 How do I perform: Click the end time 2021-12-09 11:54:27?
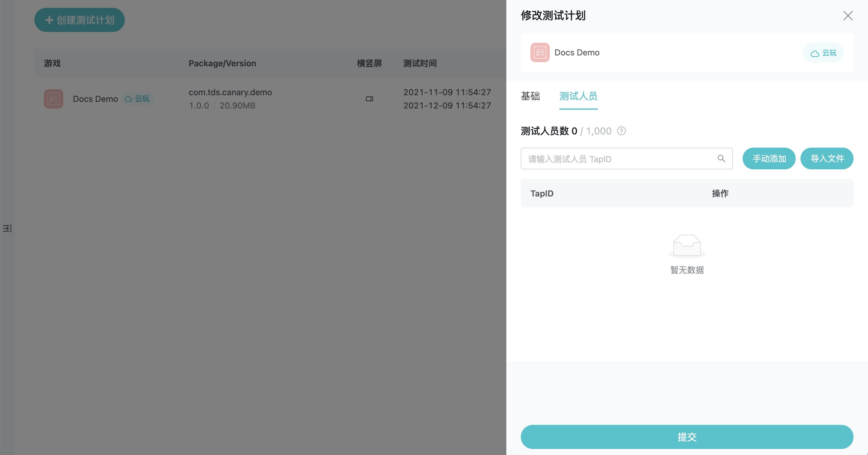447,105
